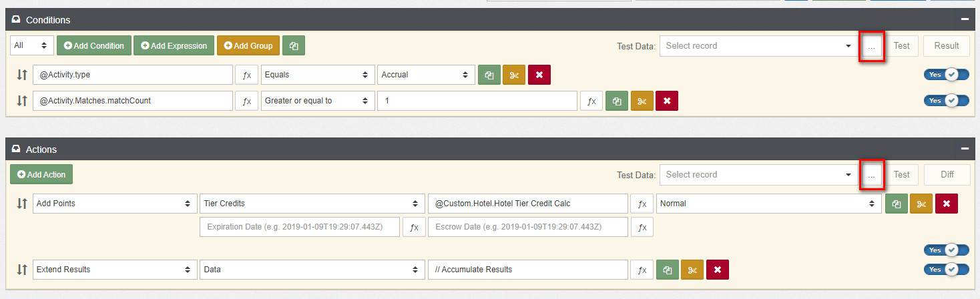Collapse the Conditions panel
This screenshot has height=299, width=980.
coord(965,19)
